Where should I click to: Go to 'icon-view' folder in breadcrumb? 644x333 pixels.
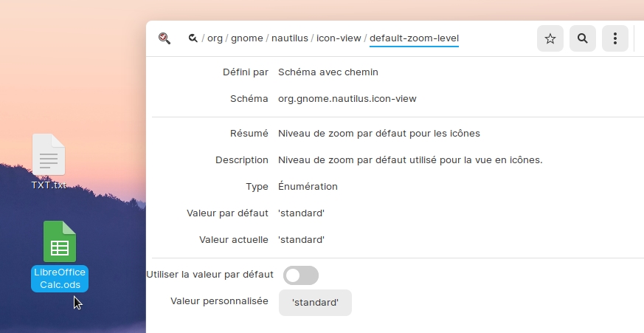[x=338, y=38]
